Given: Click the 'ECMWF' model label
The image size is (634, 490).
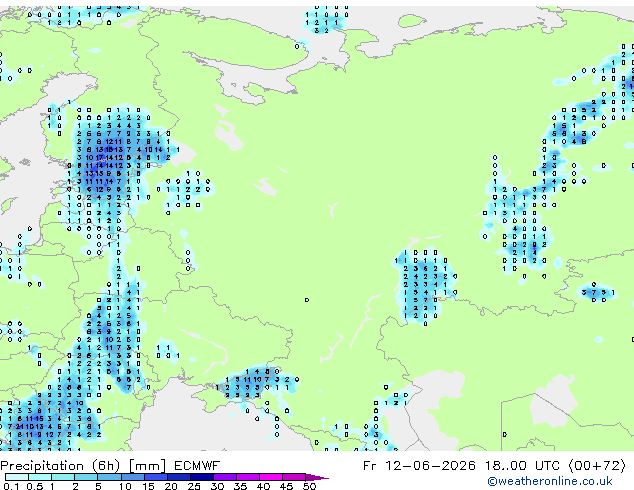Looking at the screenshot, I should (x=197, y=466).
